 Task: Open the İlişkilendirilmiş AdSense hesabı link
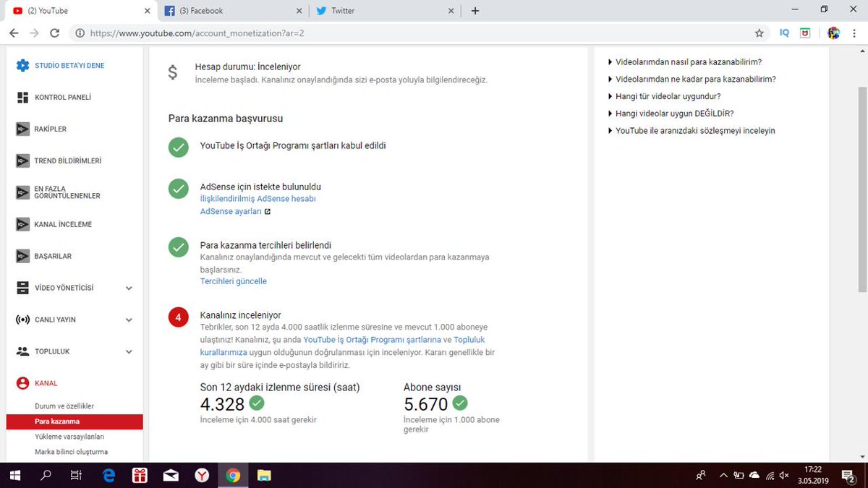258,198
